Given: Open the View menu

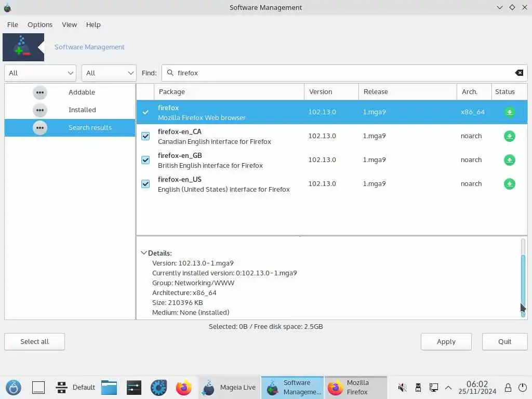Looking at the screenshot, I should (x=69, y=25).
